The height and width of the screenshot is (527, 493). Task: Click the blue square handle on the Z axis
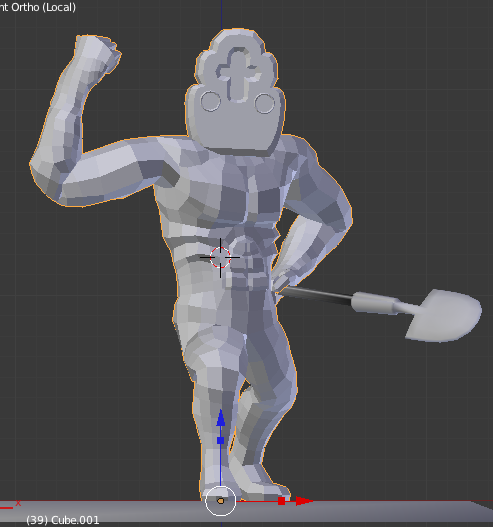click(x=220, y=440)
